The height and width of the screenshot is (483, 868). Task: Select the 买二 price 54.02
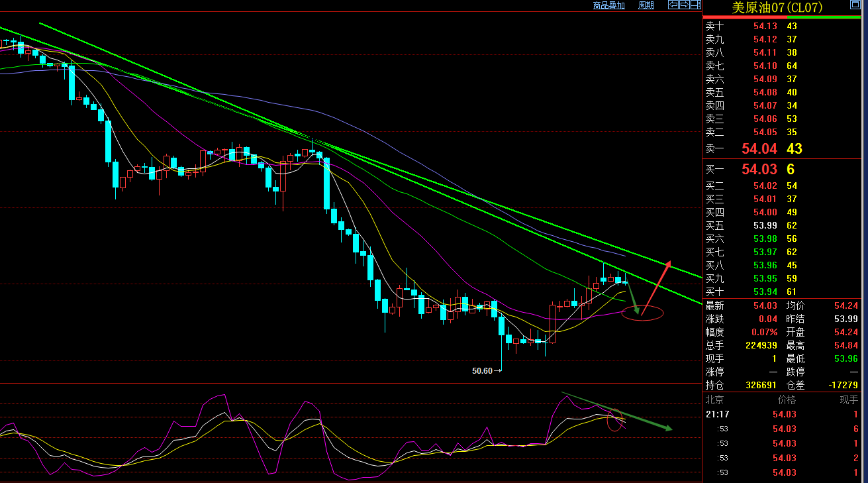click(x=765, y=186)
